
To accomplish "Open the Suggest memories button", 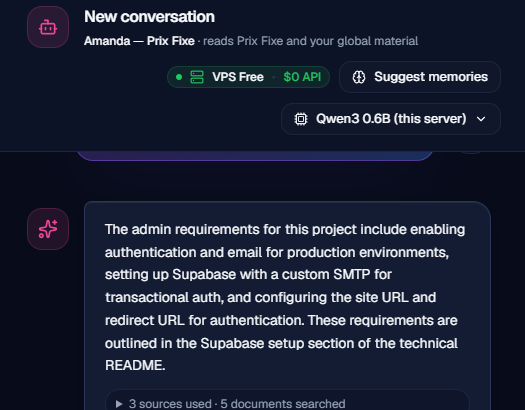I will pos(420,77).
